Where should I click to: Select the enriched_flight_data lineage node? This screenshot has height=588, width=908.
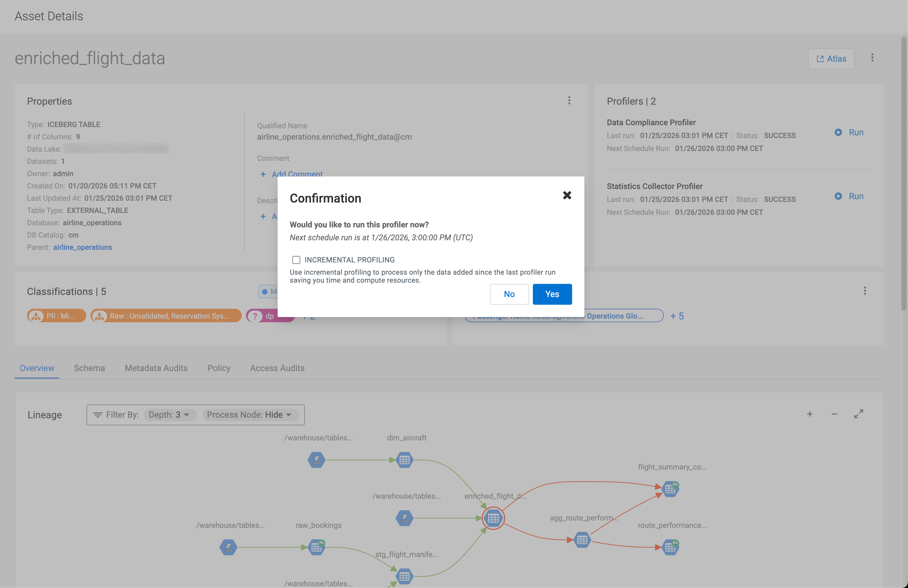pyautogui.click(x=493, y=518)
